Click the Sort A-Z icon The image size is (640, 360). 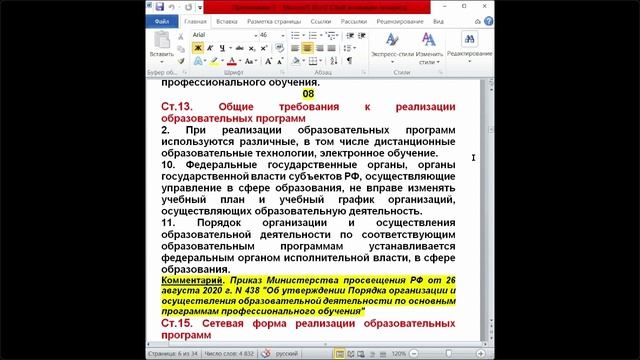point(333,61)
